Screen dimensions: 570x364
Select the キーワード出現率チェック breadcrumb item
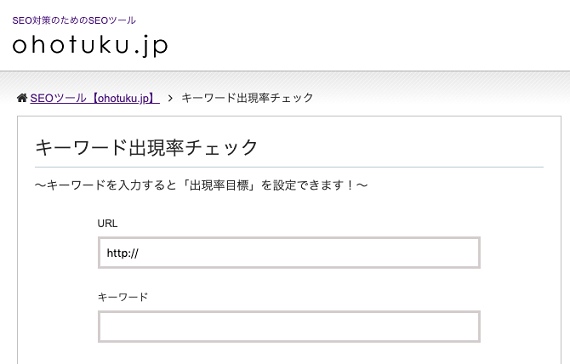click(247, 98)
